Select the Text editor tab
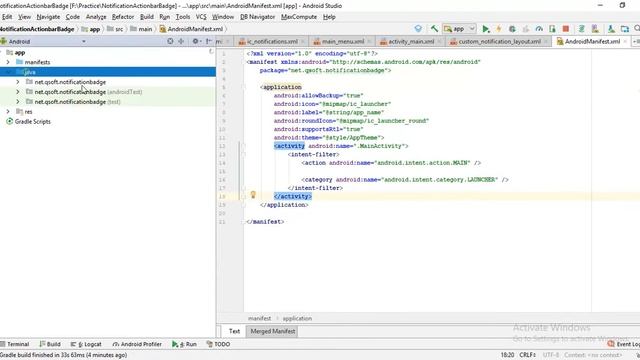 (x=234, y=331)
